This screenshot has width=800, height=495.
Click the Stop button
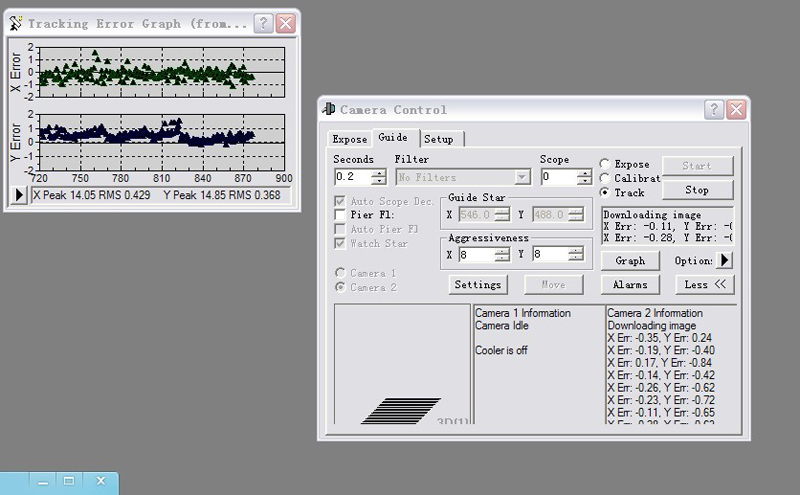(x=697, y=190)
